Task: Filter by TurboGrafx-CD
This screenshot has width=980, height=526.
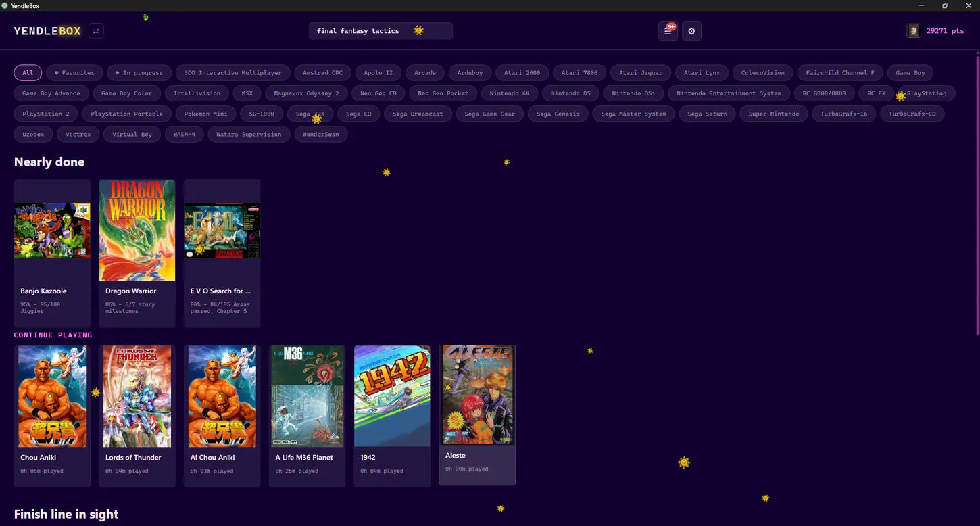Action: (x=912, y=114)
